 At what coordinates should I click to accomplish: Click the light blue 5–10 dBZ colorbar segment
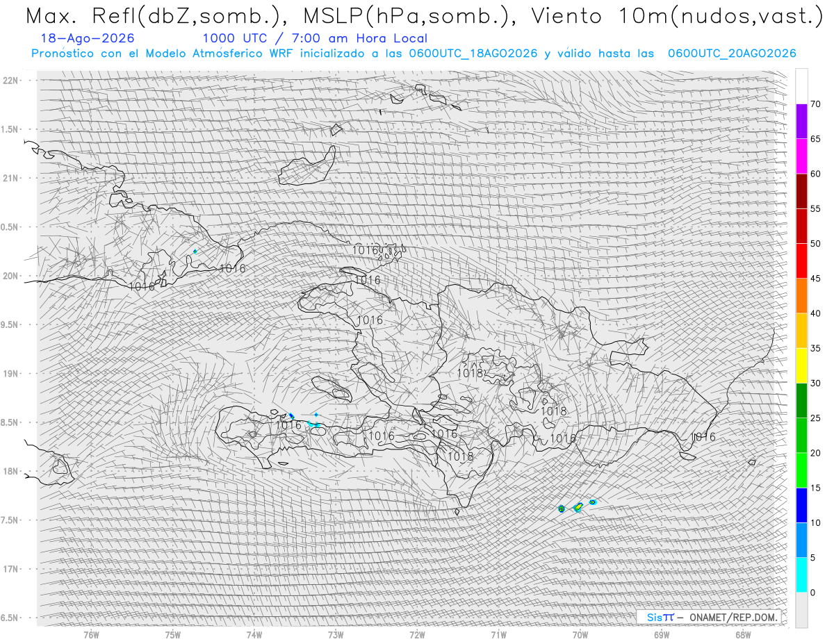coord(801,540)
